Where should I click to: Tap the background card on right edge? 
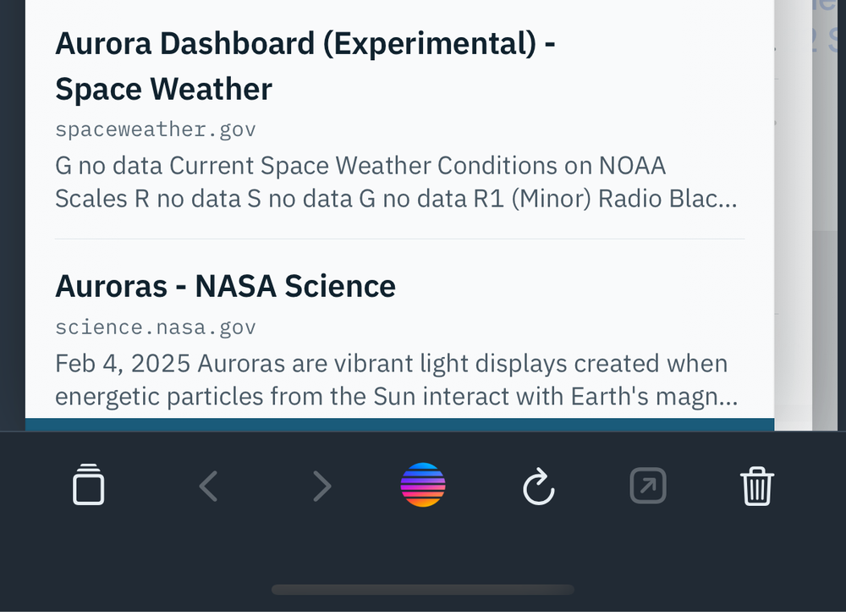810,216
